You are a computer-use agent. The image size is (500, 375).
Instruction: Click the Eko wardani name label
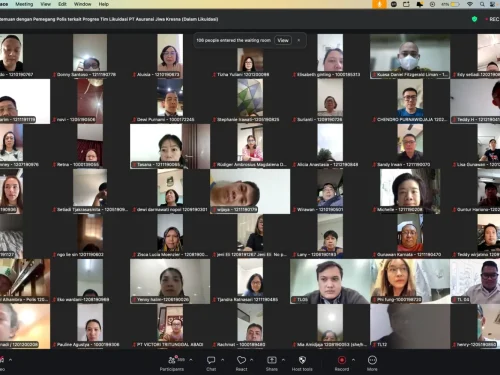click(81, 300)
